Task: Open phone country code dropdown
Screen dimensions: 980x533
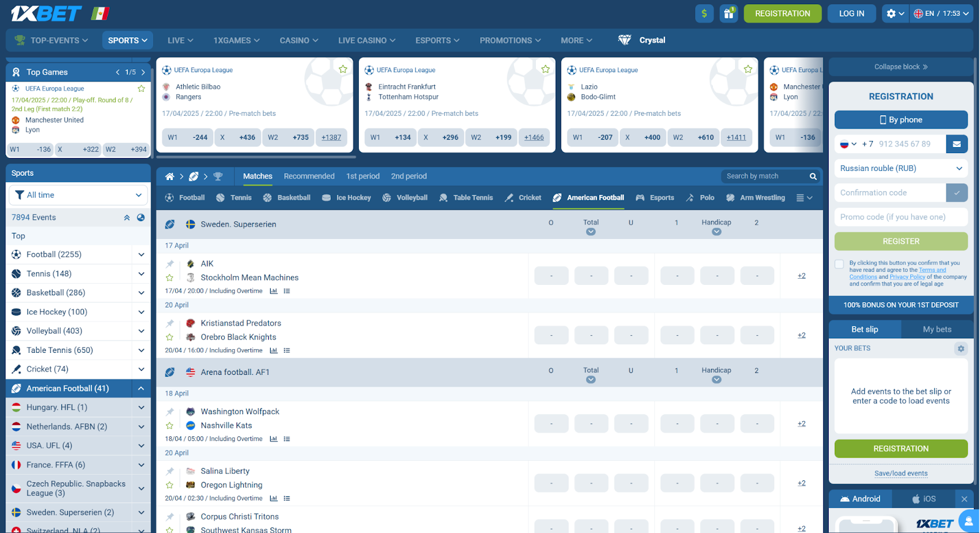Action: (x=848, y=144)
